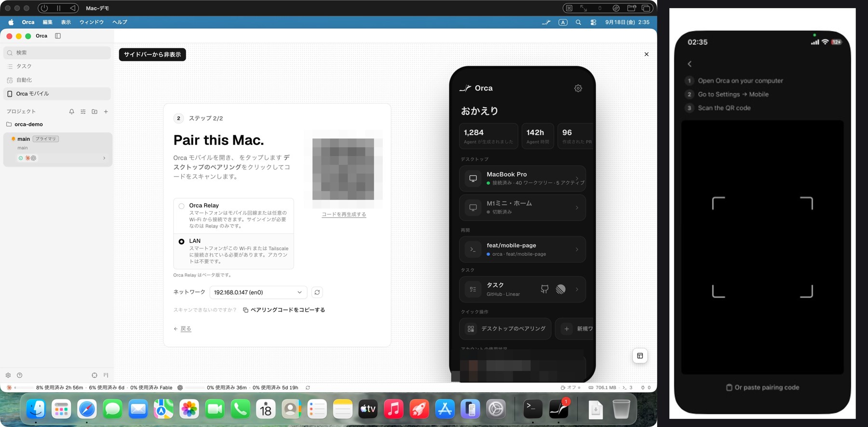The width and height of the screenshot is (868, 427).
Task: Open Terminal from the Dock
Action: [x=533, y=409]
